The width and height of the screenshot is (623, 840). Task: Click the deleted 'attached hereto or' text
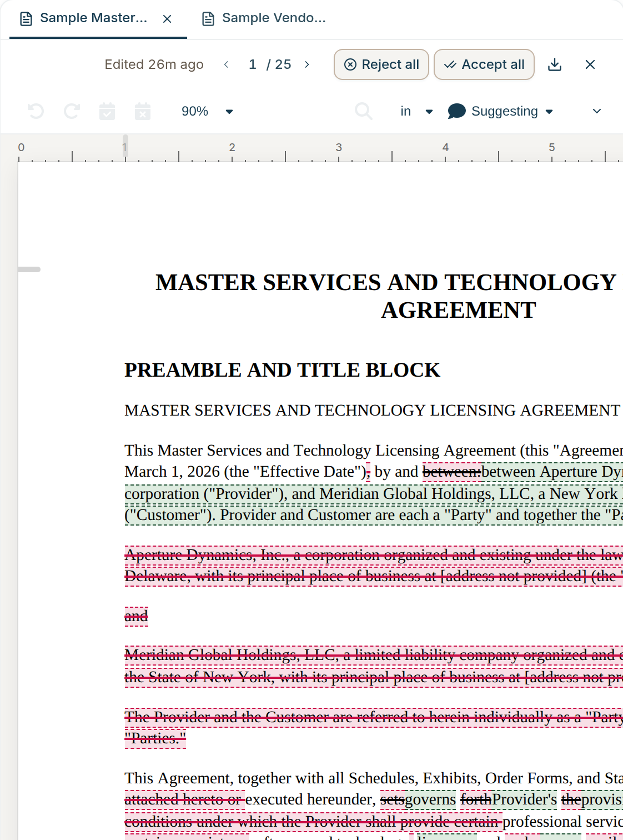[x=184, y=799]
